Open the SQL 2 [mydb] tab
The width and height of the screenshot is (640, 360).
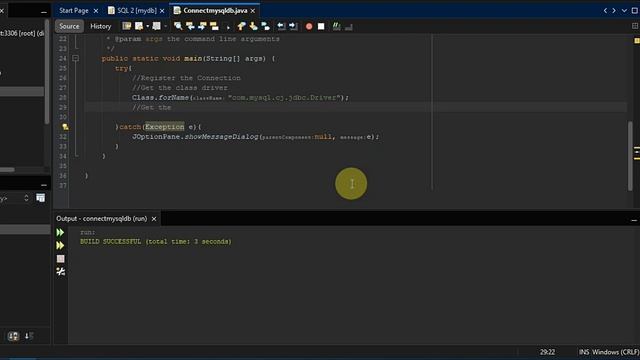[x=137, y=11]
